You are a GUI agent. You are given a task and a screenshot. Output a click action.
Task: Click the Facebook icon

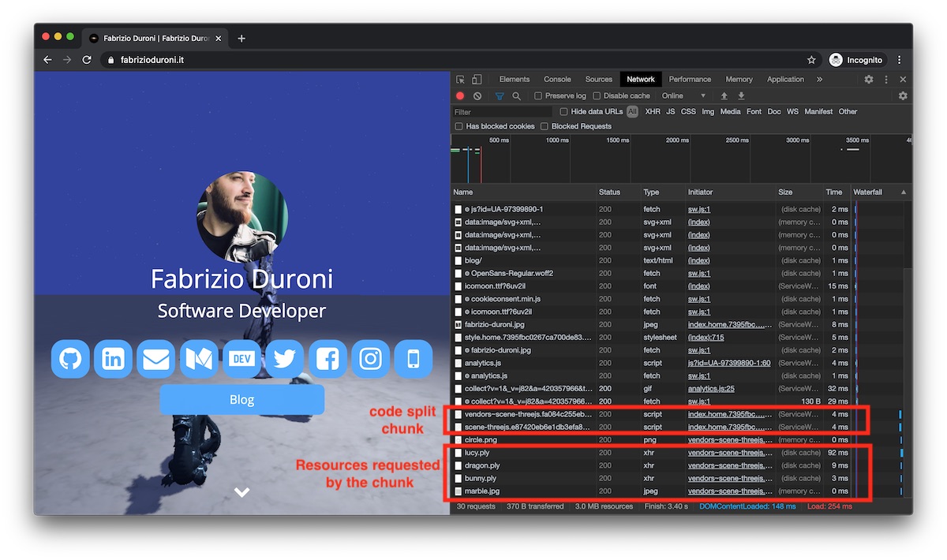328,360
